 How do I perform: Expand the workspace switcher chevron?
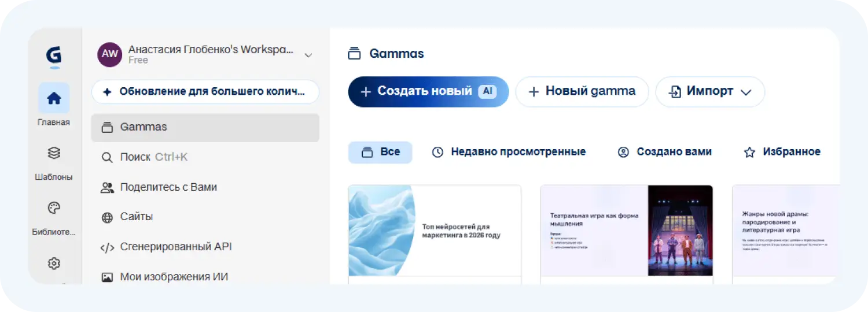308,55
